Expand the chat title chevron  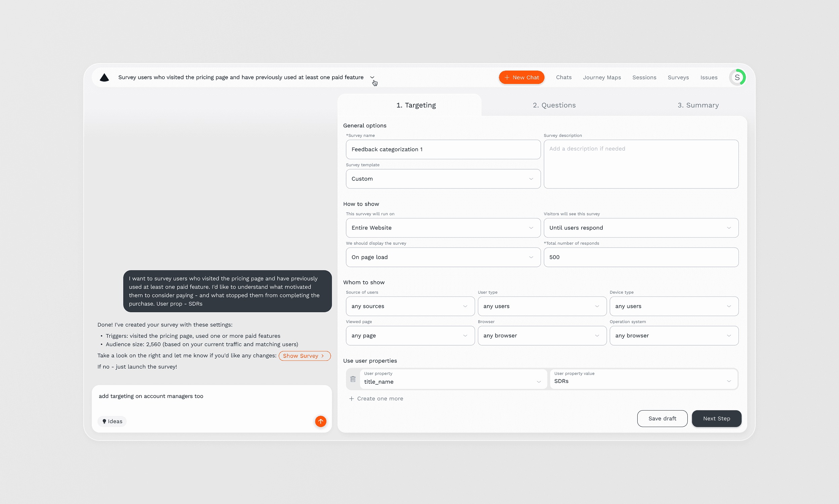(x=372, y=77)
